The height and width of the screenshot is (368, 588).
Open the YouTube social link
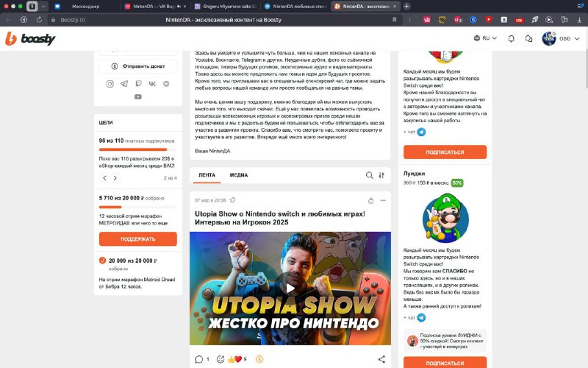coord(138,96)
